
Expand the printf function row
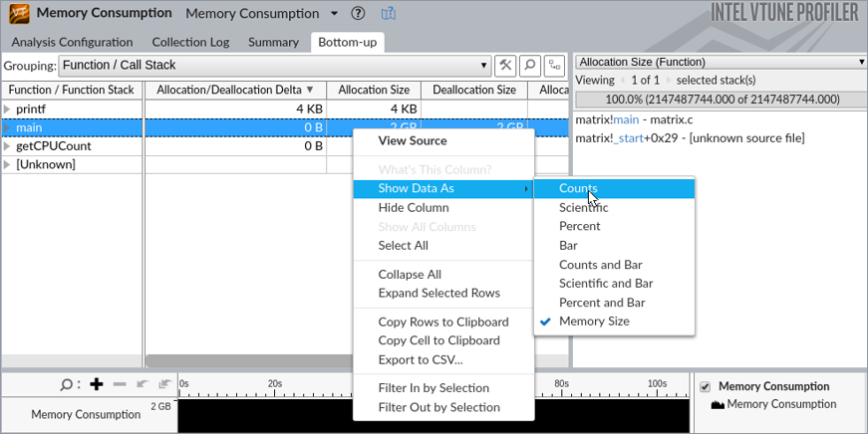point(8,108)
